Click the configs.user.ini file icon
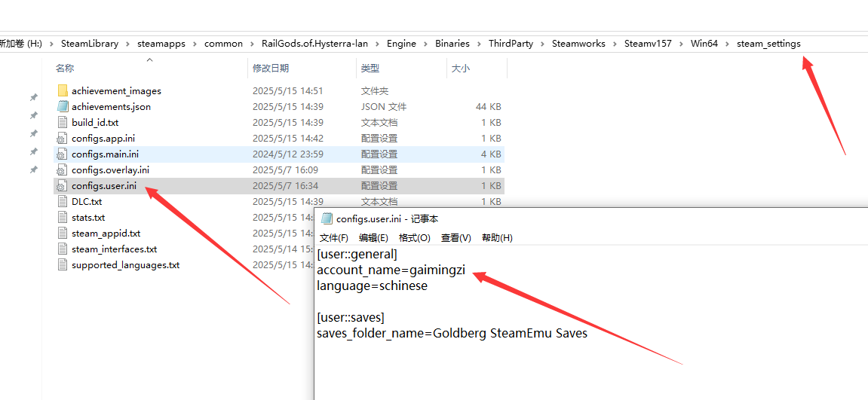868x400 pixels. 63,186
